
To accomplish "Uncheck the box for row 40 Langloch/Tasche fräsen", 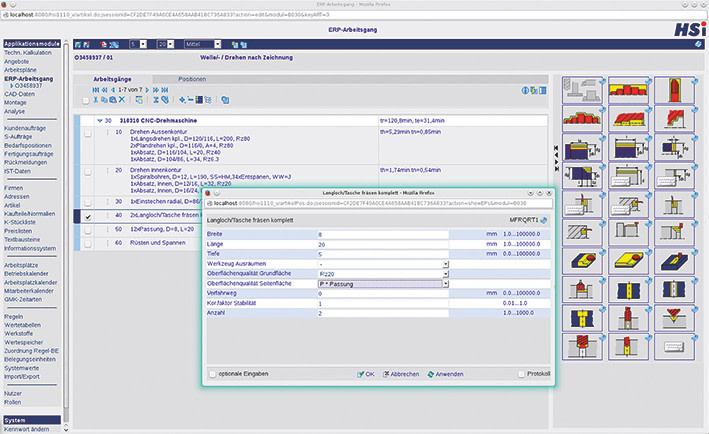I will (88, 217).
